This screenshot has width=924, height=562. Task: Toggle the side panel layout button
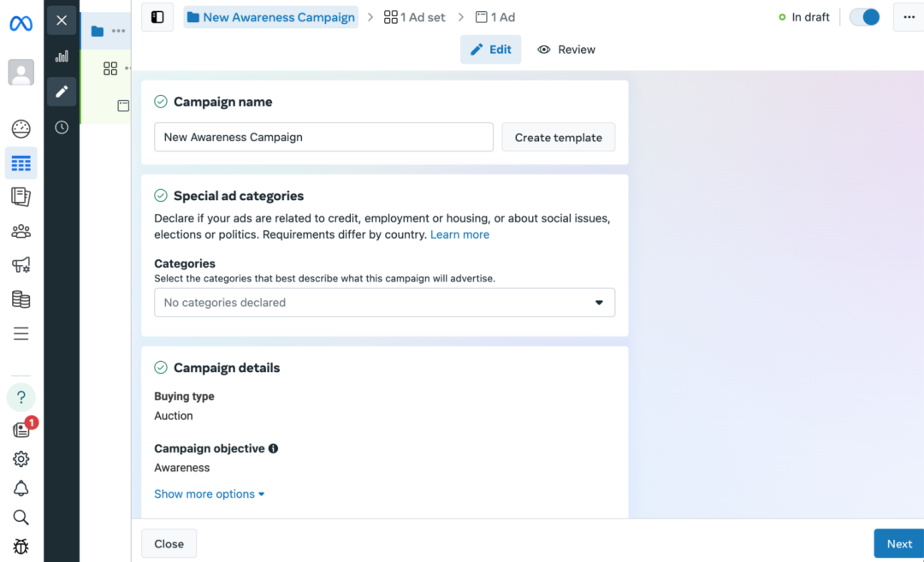pos(157,17)
